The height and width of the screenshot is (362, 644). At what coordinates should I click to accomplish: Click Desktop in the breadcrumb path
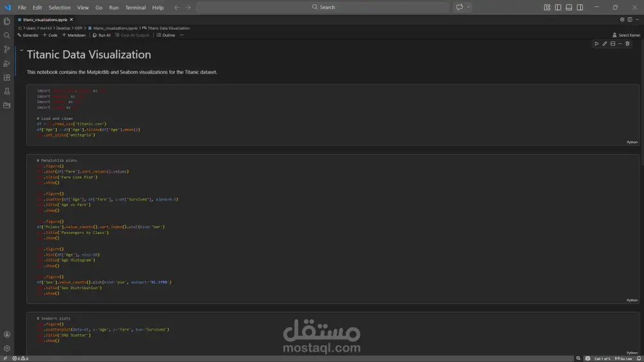[x=63, y=28]
